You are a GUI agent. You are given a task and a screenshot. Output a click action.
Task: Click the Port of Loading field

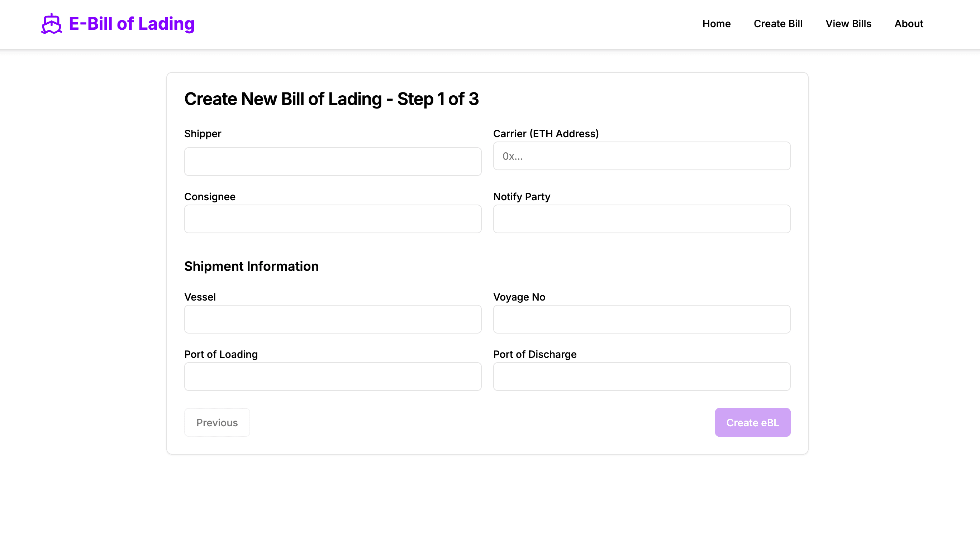333,377
